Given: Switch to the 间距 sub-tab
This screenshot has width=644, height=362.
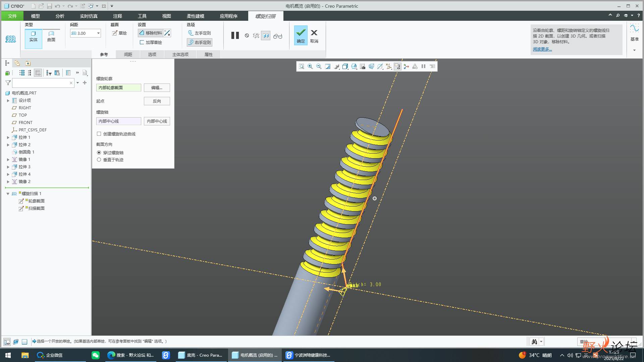Looking at the screenshot, I should (x=128, y=54).
